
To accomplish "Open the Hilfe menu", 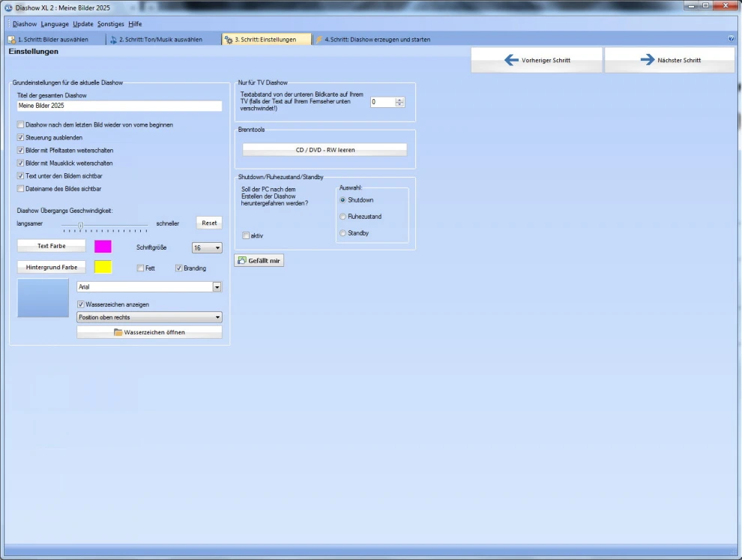I will [135, 24].
